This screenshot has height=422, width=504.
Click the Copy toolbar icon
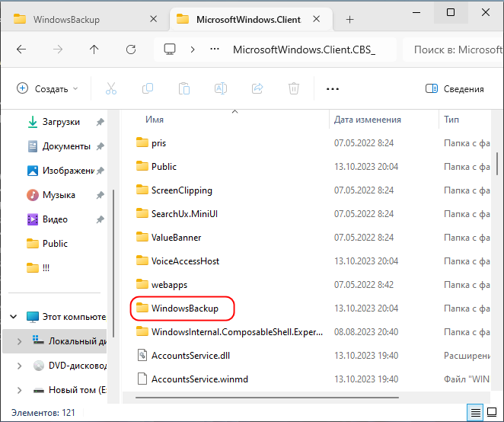click(x=148, y=88)
